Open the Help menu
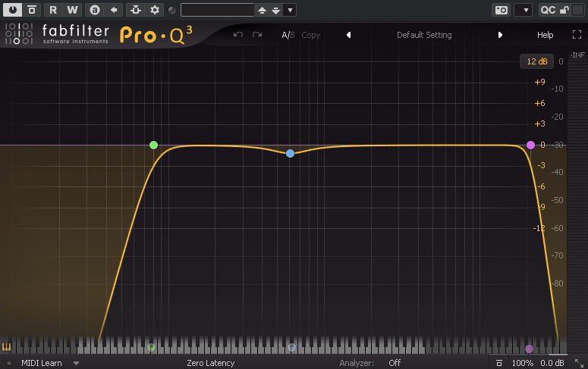Viewport: 588px width, 369px height. pyautogui.click(x=545, y=35)
